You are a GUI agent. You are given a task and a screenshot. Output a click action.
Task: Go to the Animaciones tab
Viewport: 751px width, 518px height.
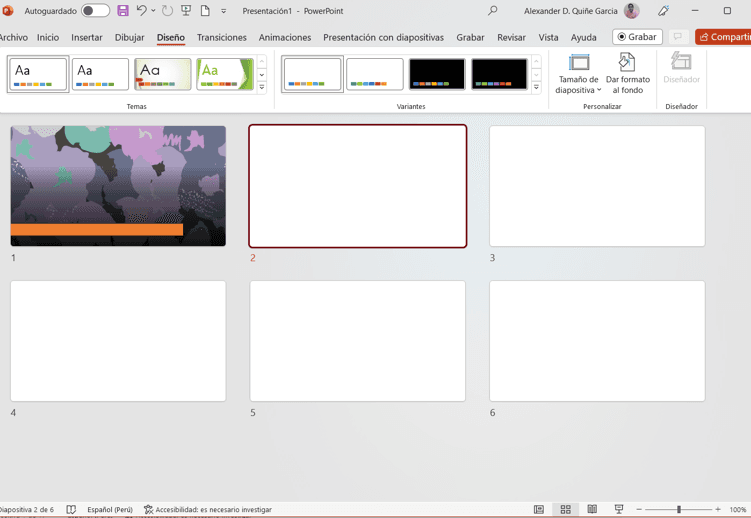coord(284,37)
